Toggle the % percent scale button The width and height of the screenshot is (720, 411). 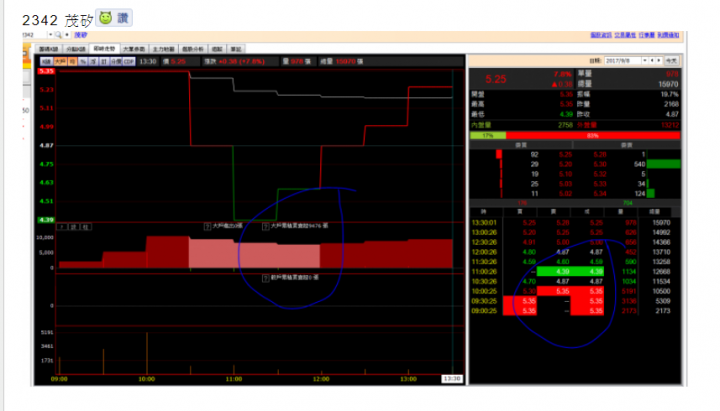pos(83,61)
